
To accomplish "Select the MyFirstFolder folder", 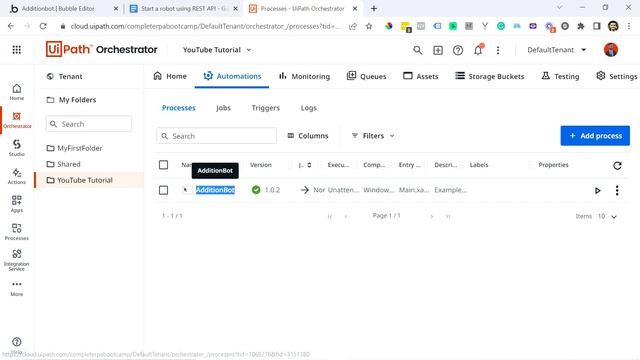I will (x=74, y=148).
